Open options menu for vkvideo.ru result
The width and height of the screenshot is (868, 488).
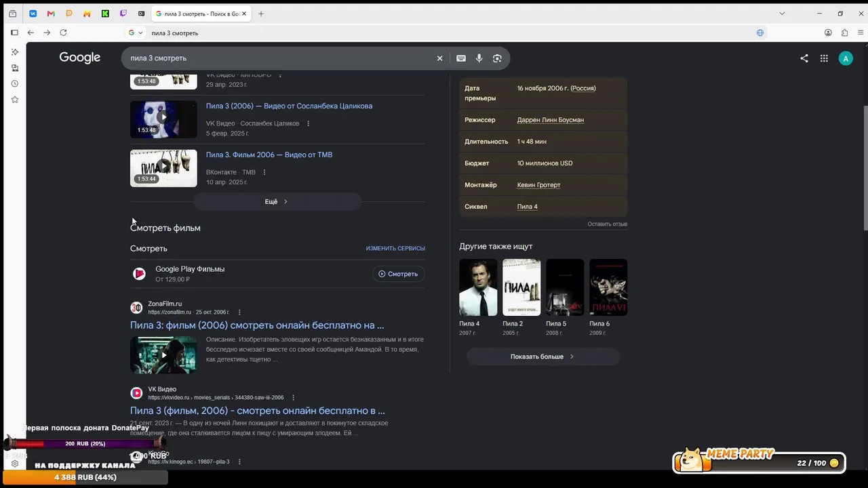(x=293, y=398)
